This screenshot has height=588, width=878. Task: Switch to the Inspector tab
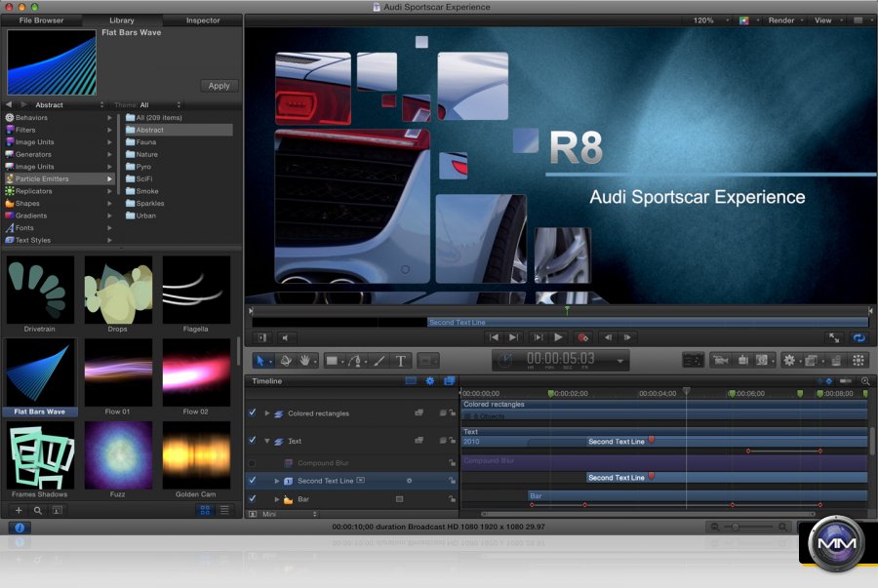pyautogui.click(x=203, y=20)
